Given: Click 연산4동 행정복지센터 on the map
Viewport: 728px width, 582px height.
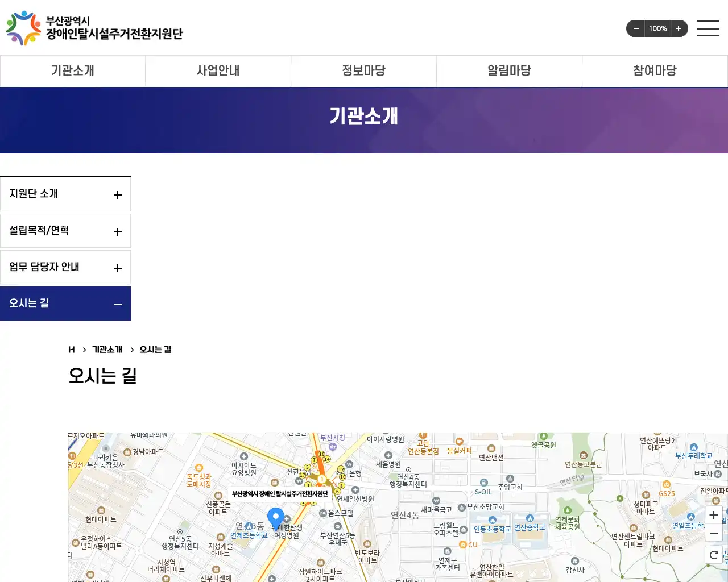Looking at the screenshot, I should pyautogui.click(x=408, y=480).
